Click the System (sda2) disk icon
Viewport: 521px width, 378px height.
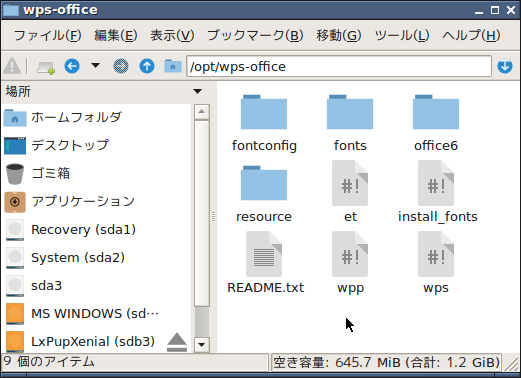15,258
